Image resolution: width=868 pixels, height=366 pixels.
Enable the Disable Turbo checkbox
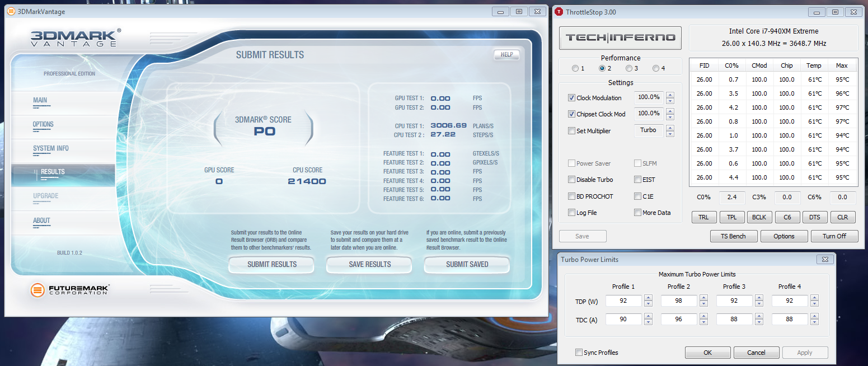click(x=571, y=180)
